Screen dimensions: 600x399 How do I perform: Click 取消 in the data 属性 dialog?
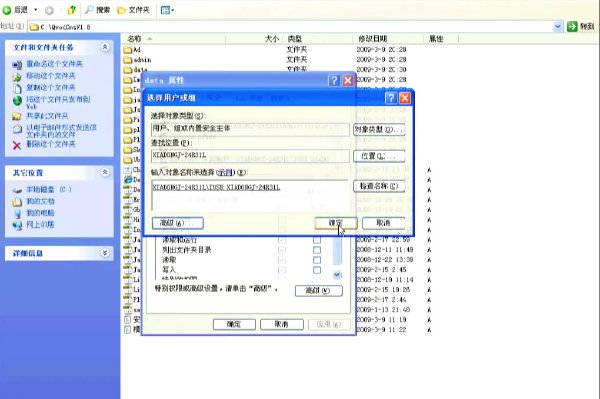[282, 324]
